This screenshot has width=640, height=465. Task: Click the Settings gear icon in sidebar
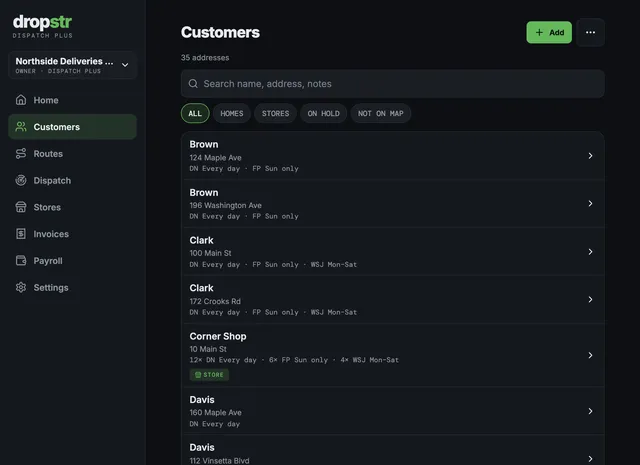coord(21,287)
